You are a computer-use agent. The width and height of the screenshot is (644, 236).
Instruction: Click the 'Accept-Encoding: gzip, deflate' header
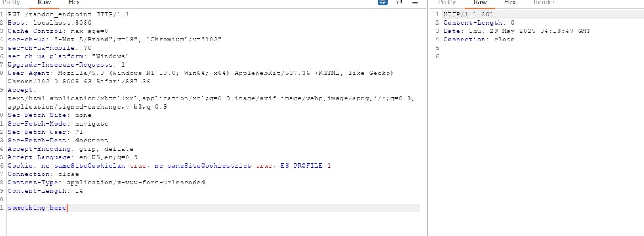[x=71, y=150]
